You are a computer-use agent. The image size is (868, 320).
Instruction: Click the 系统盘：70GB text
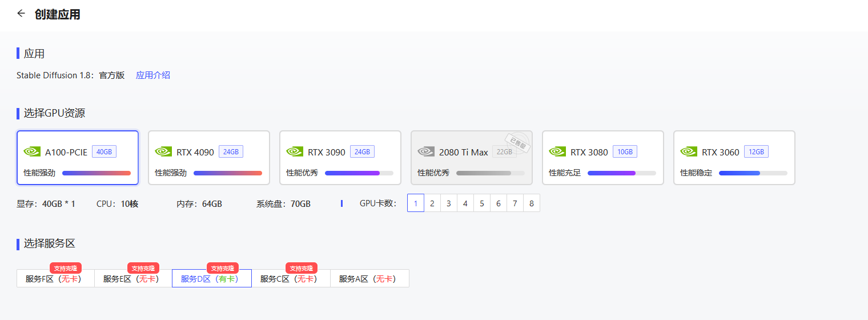pyautogui.click(x=283, y=203)
